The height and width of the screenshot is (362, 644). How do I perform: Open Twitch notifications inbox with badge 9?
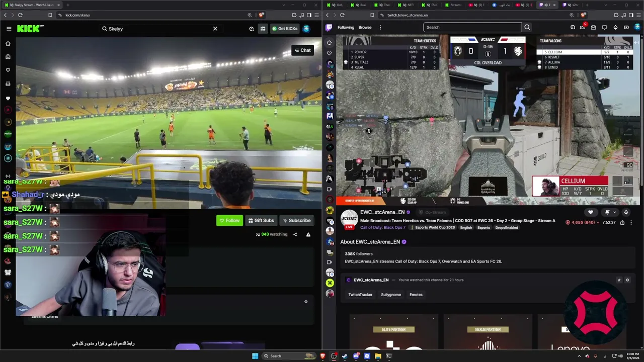pos(583,27)
